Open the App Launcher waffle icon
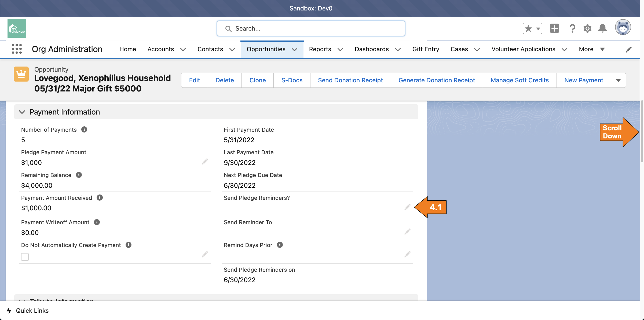 tap(17, 49)
